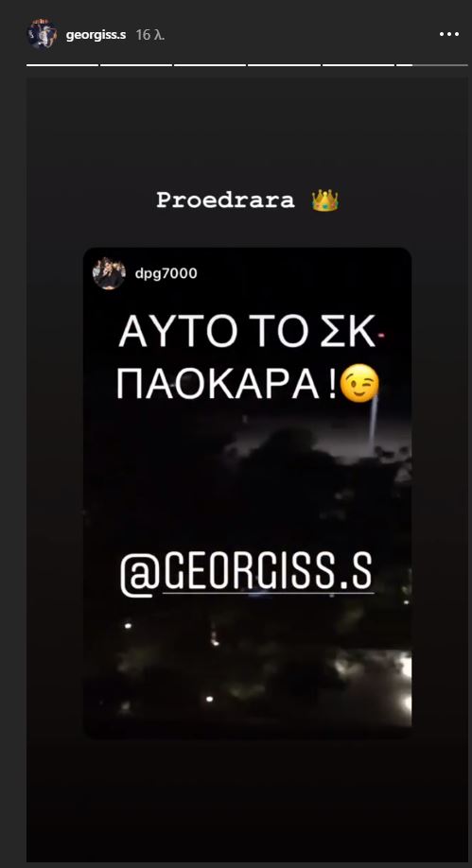The image size is (472, 868).
Task: Jump to the fifth story progress segment
Action: pos(358,65)
